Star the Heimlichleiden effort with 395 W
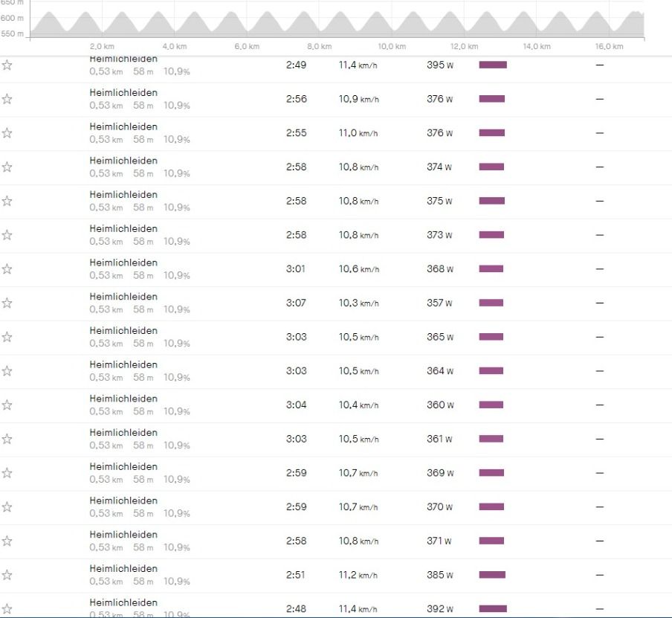The height and width of the screenshot is (618, 672). tap(7, 65)
